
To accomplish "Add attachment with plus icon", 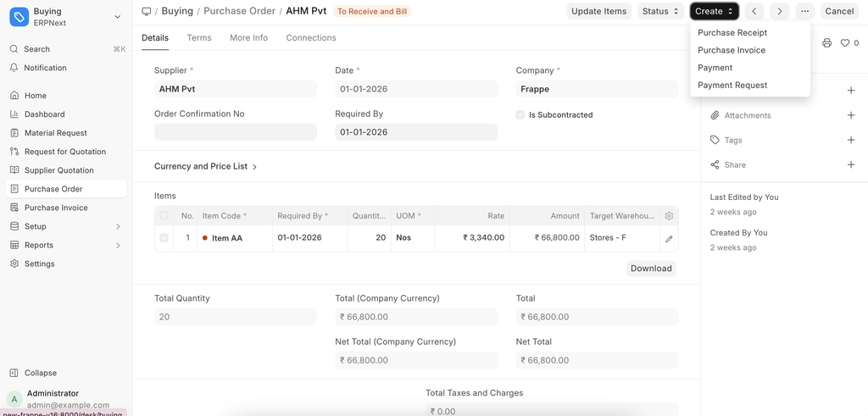I will tap(851, 115).
